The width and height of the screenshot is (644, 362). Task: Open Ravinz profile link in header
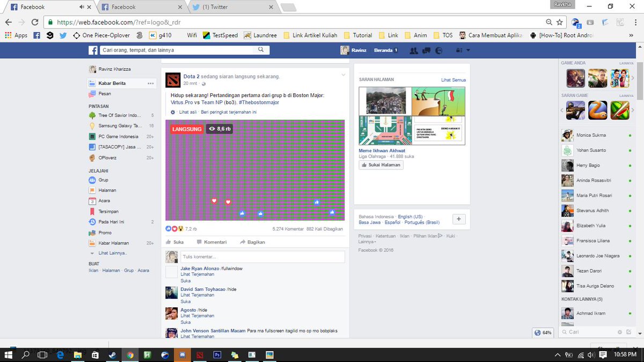(354, 50)
